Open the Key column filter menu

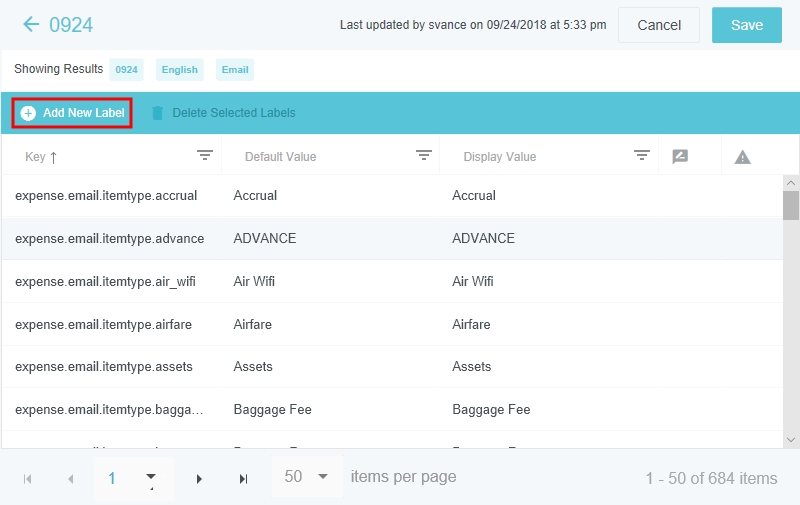[x=205, y=155]
